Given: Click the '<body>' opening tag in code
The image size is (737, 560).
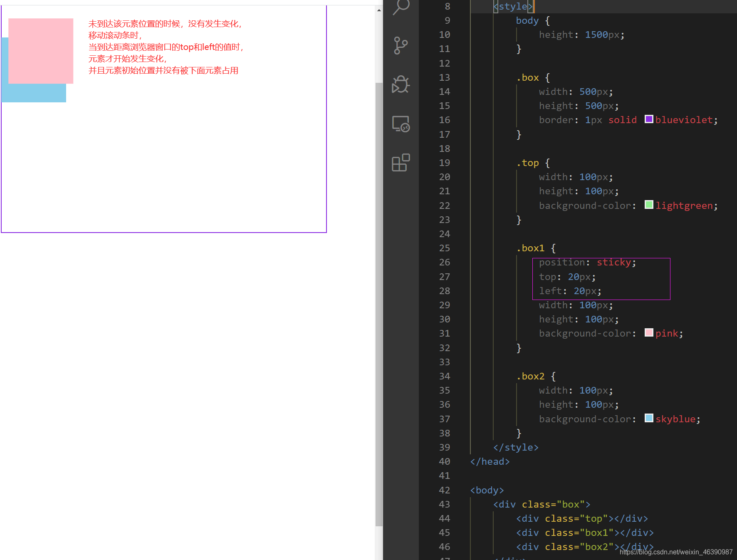Looking at the screenshot, I should click(x=487, y=490).
